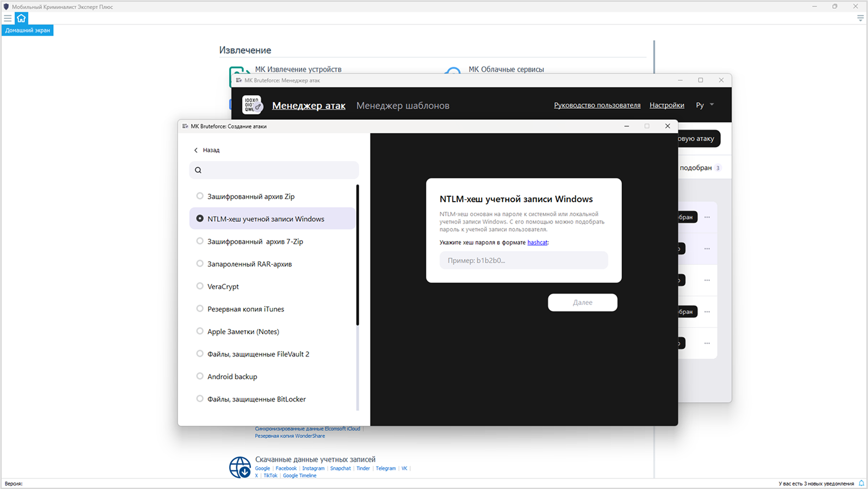This screenshot has height=489, width=868.
Task: Pick Apple Заметки (Notes) option
Action: tap(272, 331)
